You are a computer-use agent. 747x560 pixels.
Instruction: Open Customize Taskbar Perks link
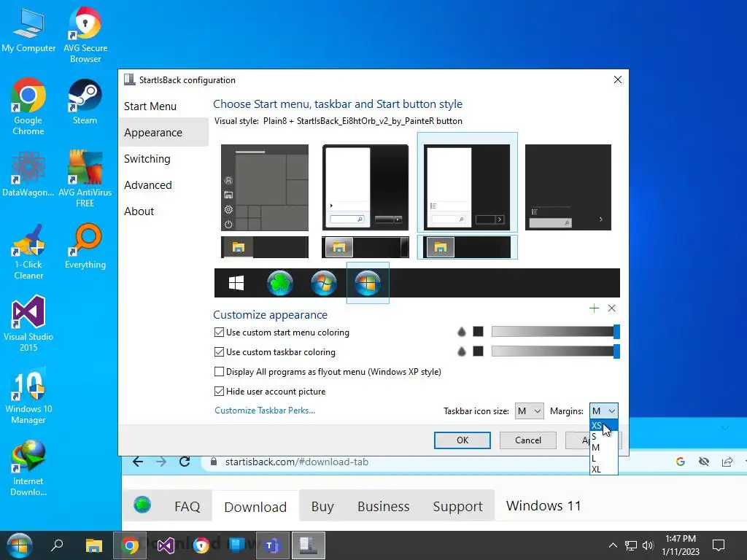[x=265, y=411]
